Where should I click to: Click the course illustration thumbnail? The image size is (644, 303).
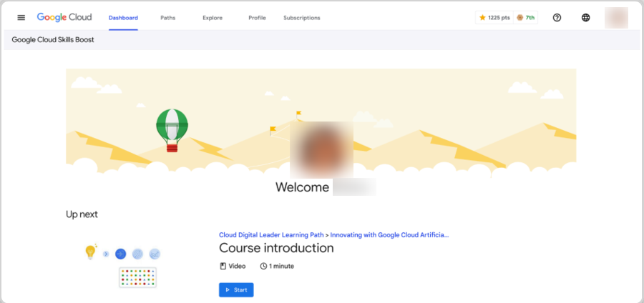[122, 265]
